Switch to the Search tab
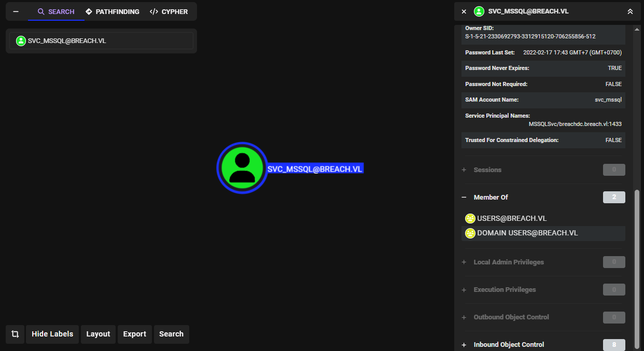 [x=56, y=11]
